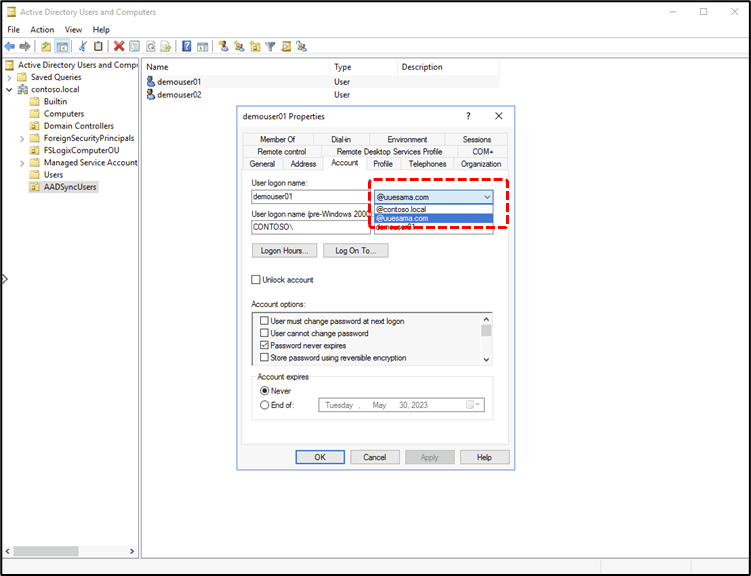Viewport: 751px width, 576px height.
Task: Open the View menu
Action: tap(73, 30)
